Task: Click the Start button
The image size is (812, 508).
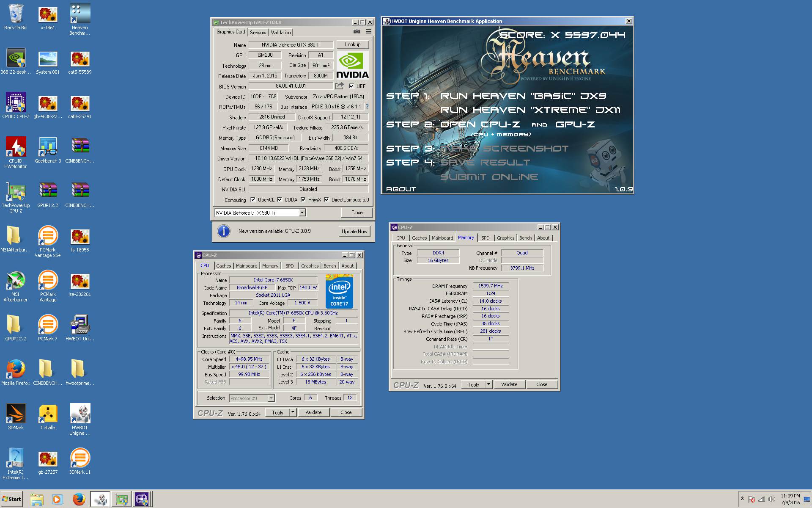Action: click(x=11, y=499)
